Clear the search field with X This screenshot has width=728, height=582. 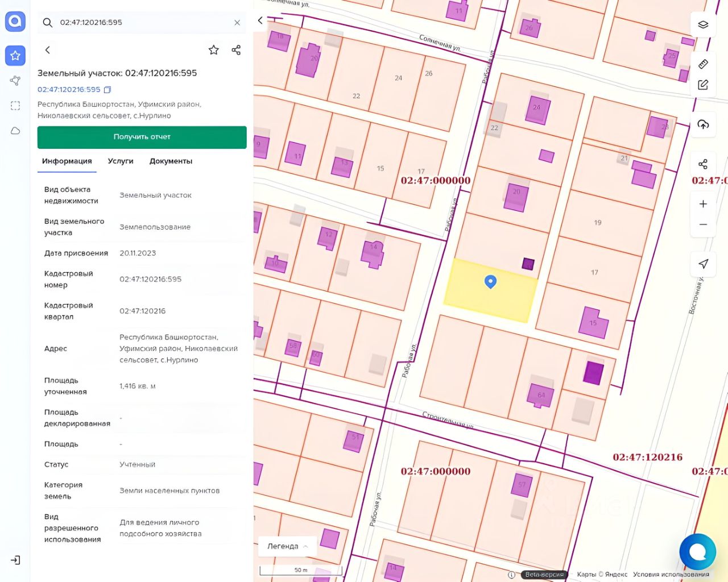point(237,23)
